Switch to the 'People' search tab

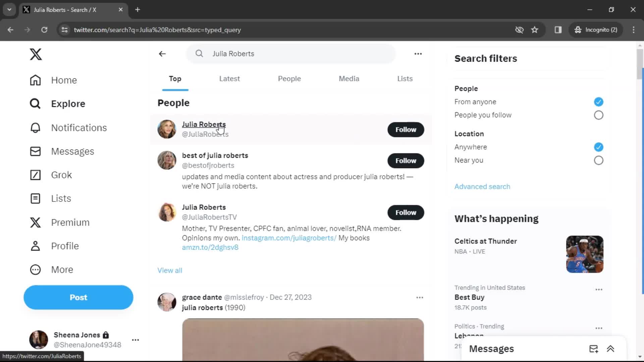[x=289, y=79]
